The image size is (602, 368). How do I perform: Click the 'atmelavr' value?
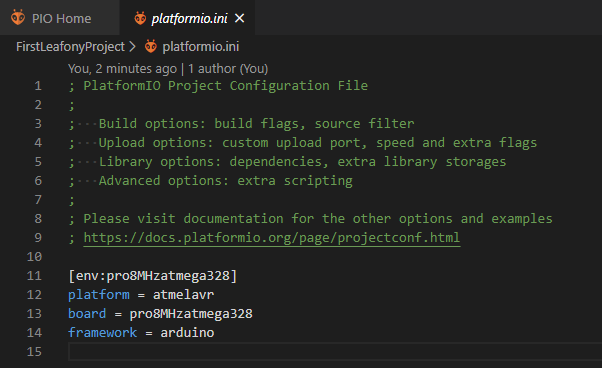tap(184, 295)
